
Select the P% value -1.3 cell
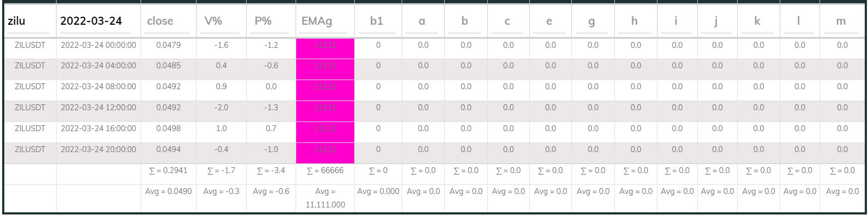point(271,108)
